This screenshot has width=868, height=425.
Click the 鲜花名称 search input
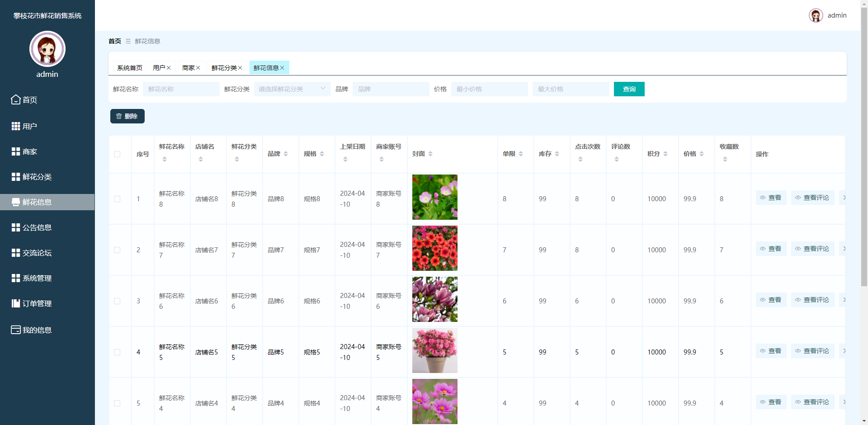[x=181, y=89]
